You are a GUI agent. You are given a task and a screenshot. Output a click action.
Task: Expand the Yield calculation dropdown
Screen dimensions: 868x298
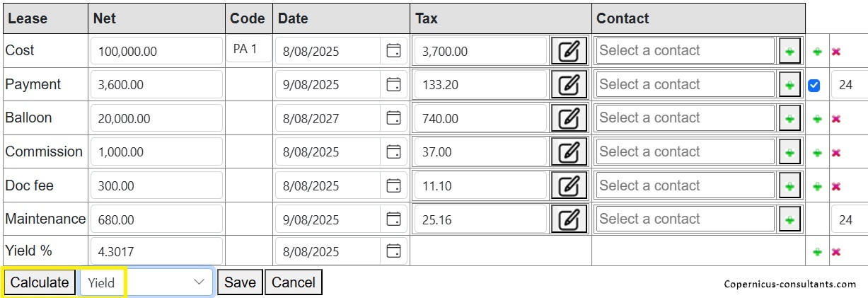146,282
